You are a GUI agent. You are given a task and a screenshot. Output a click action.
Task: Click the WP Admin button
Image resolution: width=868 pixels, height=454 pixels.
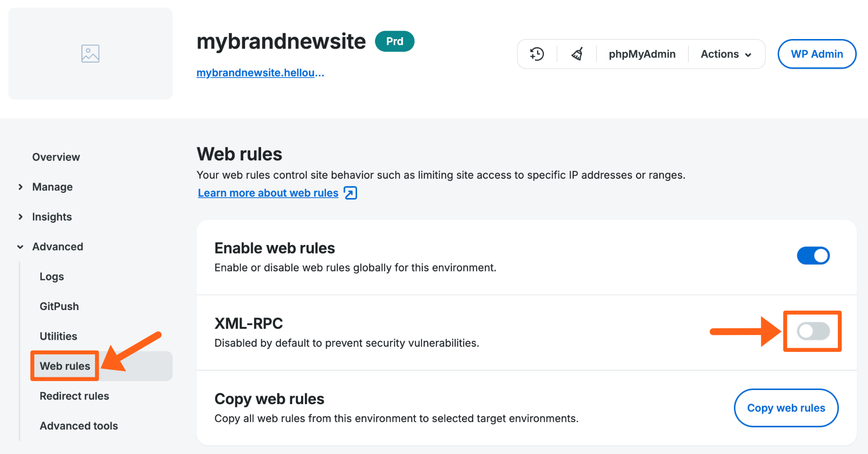point(817,54)
